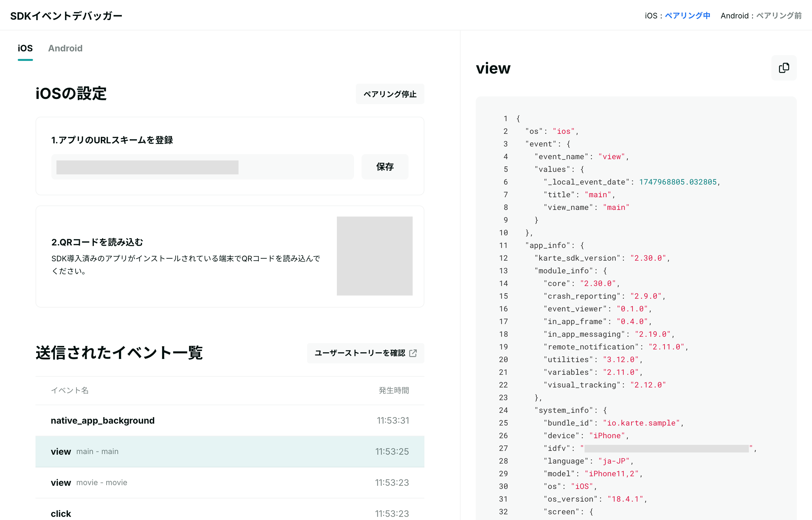Click the イベント名 column header
The width and height of the screenshot is (812, 520).
(x=70, y=390)
